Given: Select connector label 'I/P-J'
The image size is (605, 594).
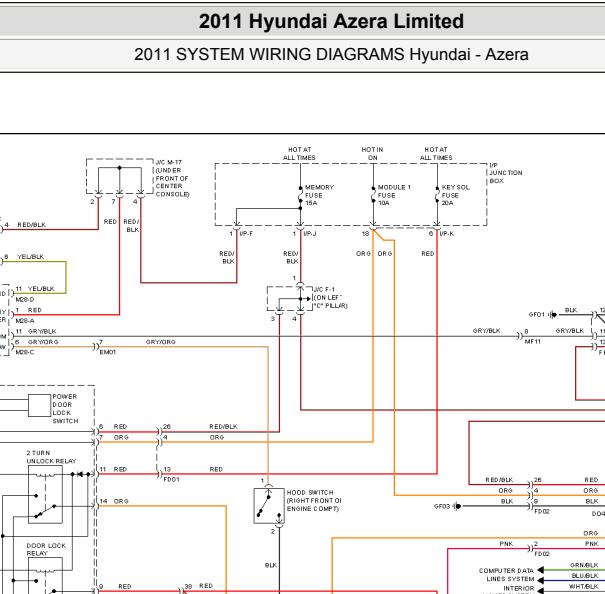Looking at the screenshot, I should 310,234.
